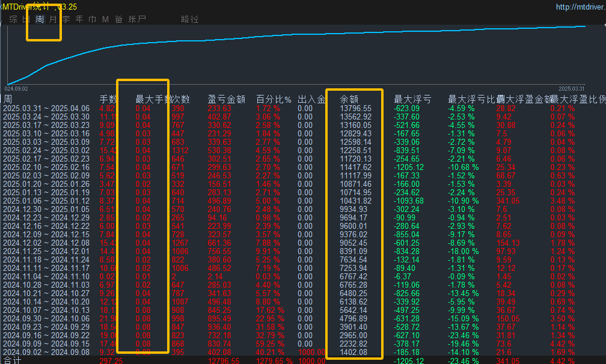The image size is (606, 364).
Task: Select the 币 symbol tab
Action: (93, 19)
